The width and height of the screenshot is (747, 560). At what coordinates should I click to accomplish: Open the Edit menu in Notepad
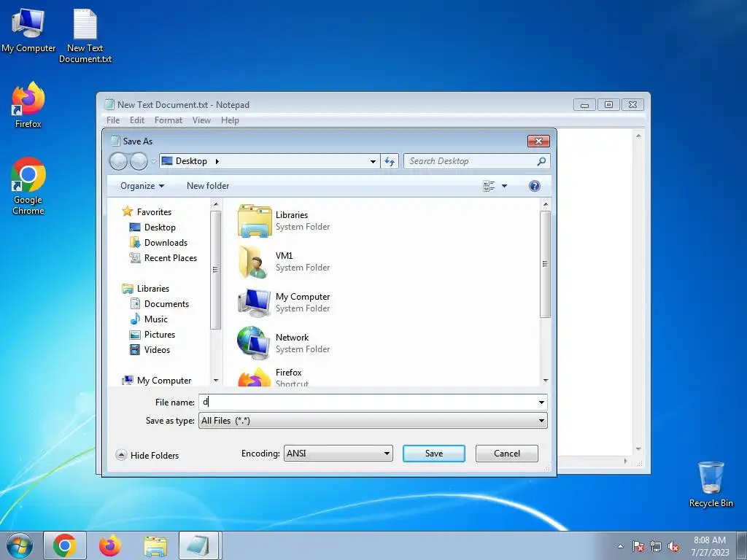137,120
